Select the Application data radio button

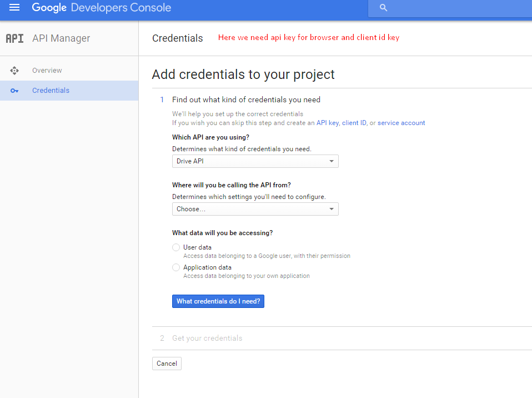click(x=175, y=267)
